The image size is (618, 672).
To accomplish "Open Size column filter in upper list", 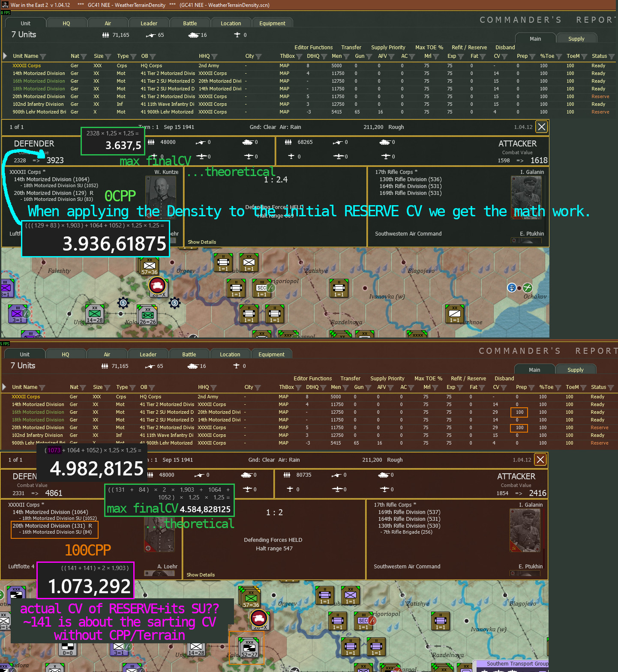I will pos(108,57).
